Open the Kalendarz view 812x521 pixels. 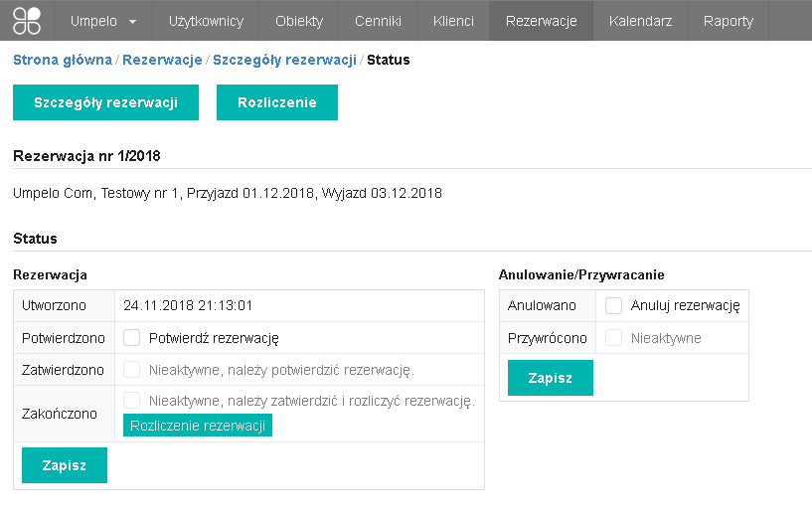coord(640,21)
